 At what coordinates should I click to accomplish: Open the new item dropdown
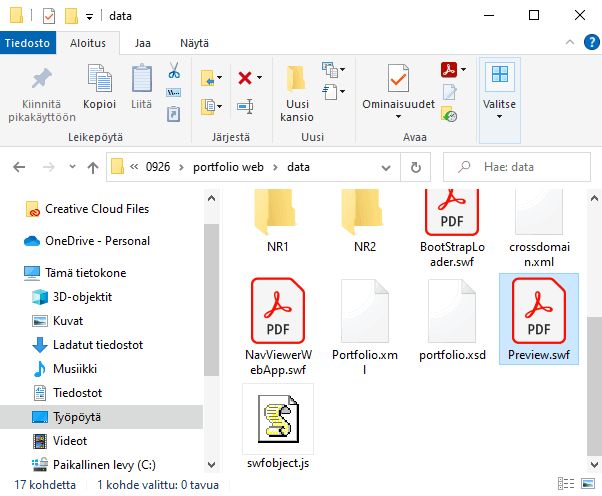pyautogui.click(x=332, y=69)
